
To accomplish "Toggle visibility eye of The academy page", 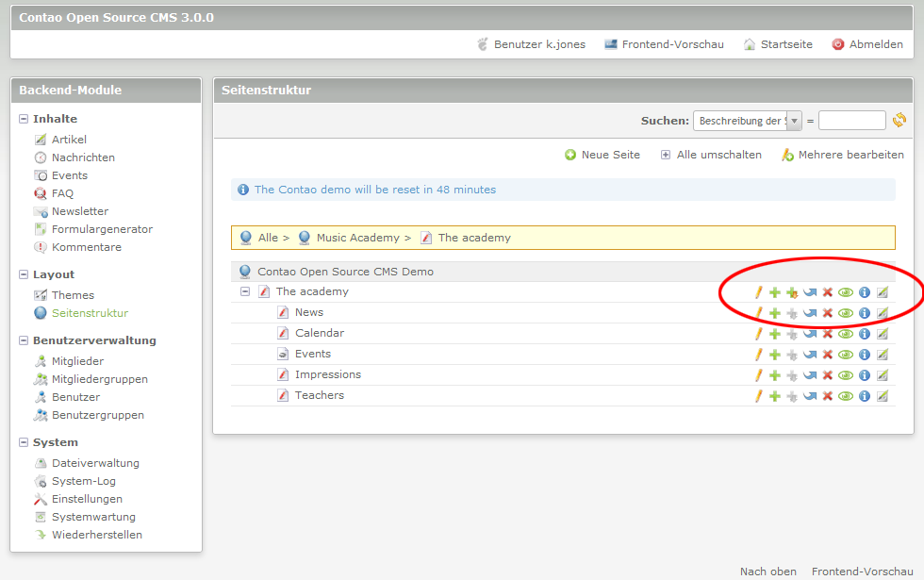I will pyautogui.click(x=846, y=292).
